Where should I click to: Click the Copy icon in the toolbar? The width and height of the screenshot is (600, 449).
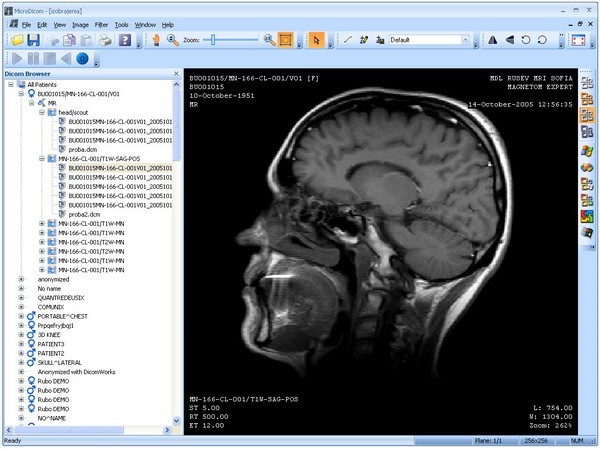pos(70,40)
